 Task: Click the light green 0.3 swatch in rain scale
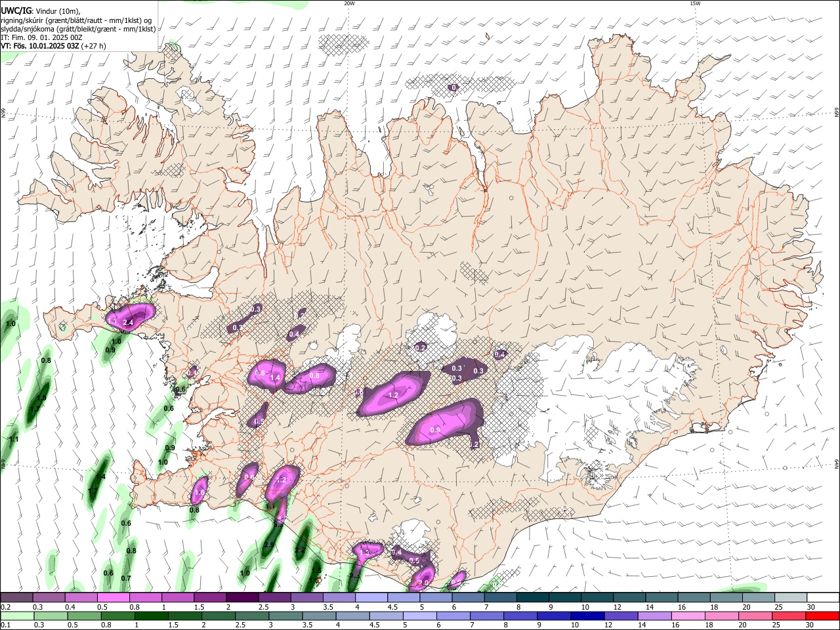click(50, 616)
